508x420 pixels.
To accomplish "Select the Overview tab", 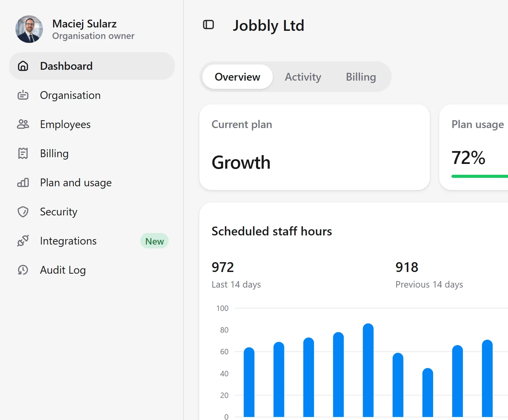I will (x=237, y=77).
